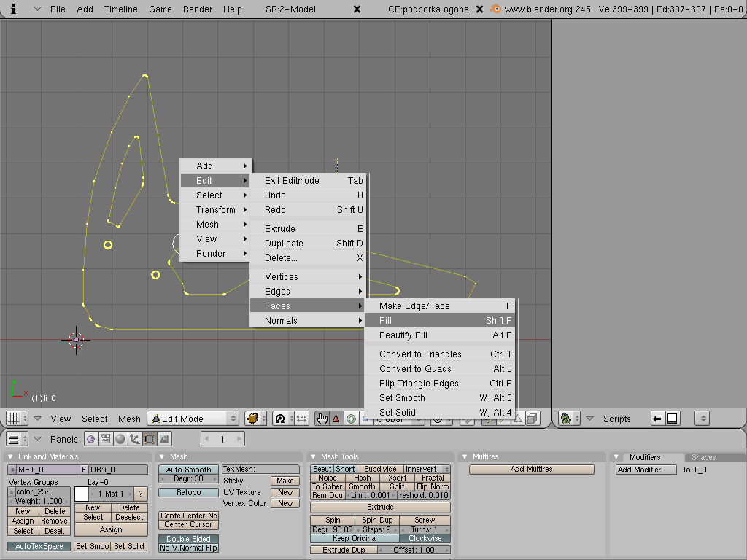This screenshot has width=747, height=560.
Task: Adjust the Degr: 30 auto smooth slider
Action: click(x=188, y=478)
